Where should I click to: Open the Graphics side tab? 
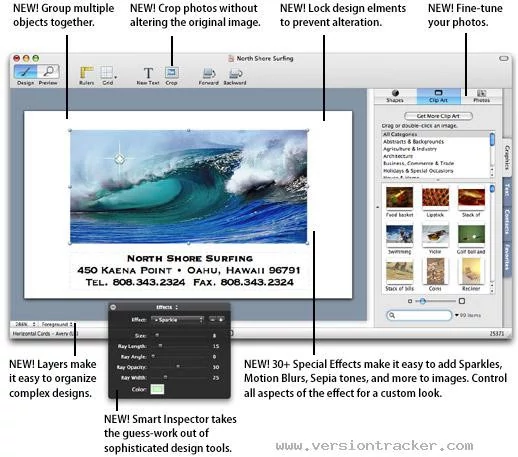(507, 157)
